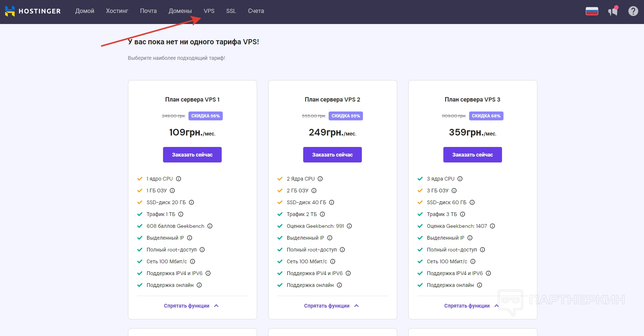Order VPS 1 plan with Заказать сейчас

pos(192,155)
